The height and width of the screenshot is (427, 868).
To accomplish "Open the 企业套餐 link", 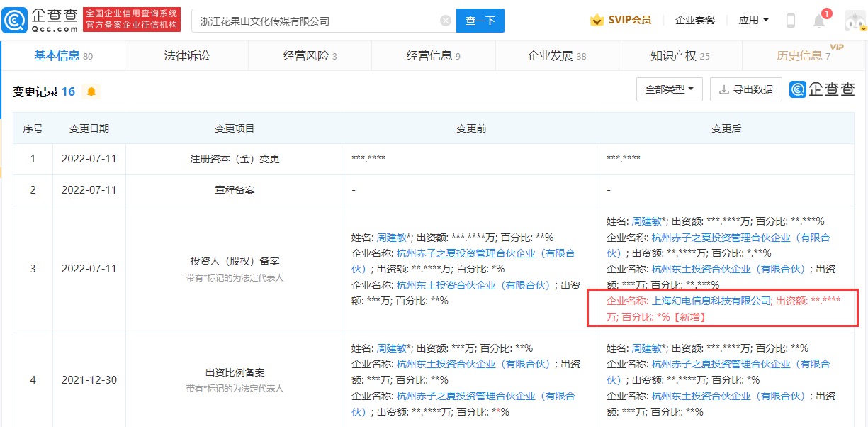I will click(695, 20).
